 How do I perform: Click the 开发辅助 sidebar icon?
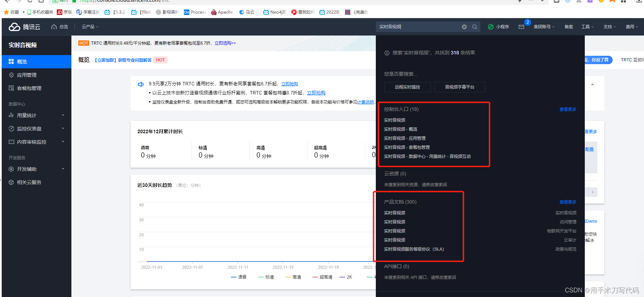[x=11, y=169]
